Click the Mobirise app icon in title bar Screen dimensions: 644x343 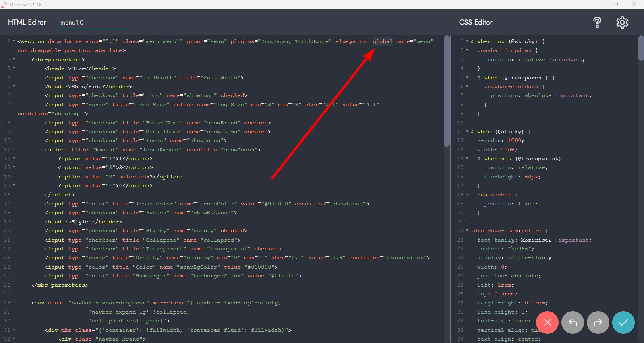point(4,4)
